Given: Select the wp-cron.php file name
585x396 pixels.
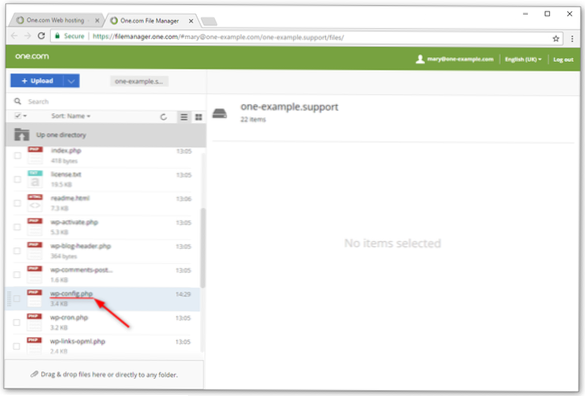Looking at the screenshot, I should [x=69, y=318].
